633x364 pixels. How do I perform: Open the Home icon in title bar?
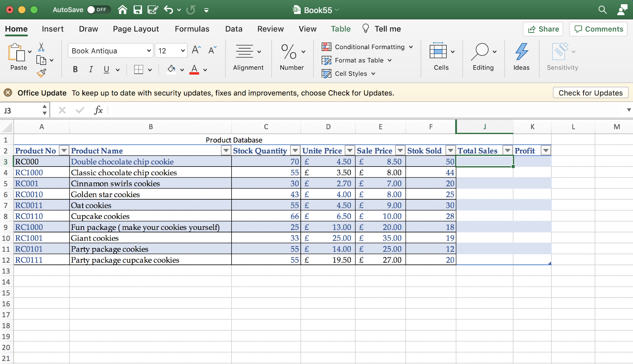point(122,10)
